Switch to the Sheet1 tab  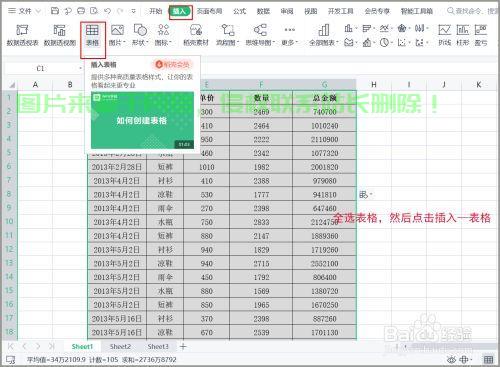[x=82, y=347]
